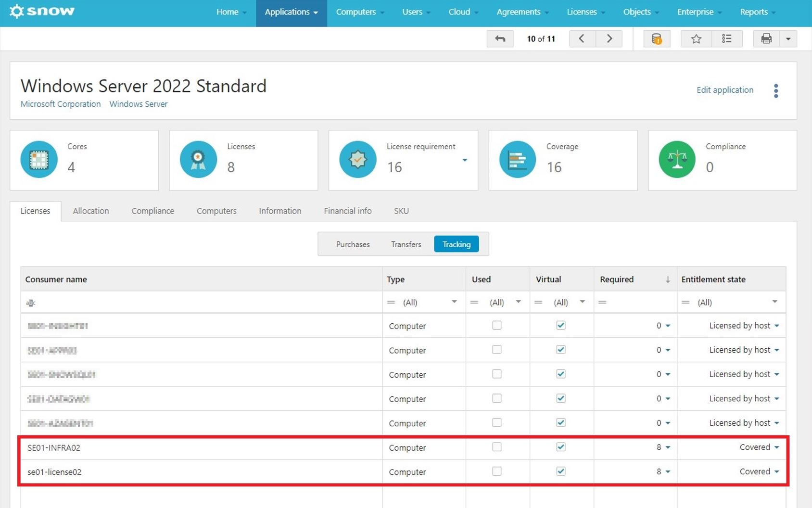Open the Users menu
Screen dimensions: 812x508
click(416, 12)
